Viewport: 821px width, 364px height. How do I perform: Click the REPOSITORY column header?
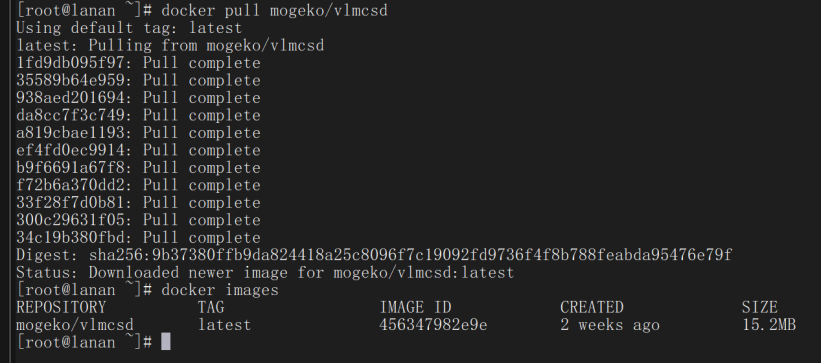click(61, 307)
